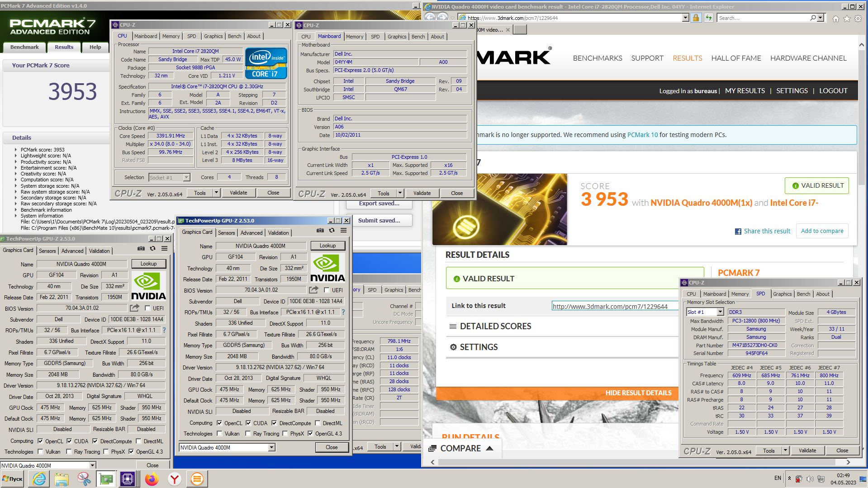The width and height of the screenshot is (868, 488).
Task: Open Windows Explorer from the taskbar
Action: point(62,479)
